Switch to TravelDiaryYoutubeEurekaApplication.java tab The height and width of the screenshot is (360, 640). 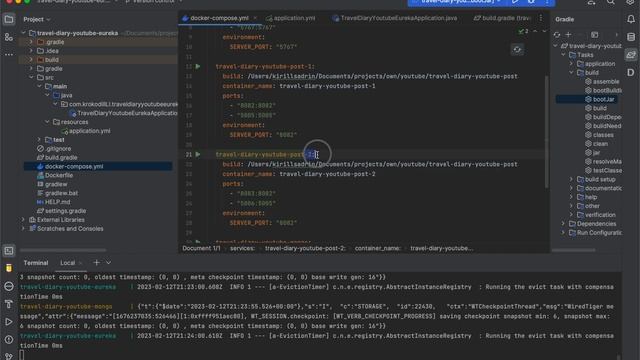395,18
